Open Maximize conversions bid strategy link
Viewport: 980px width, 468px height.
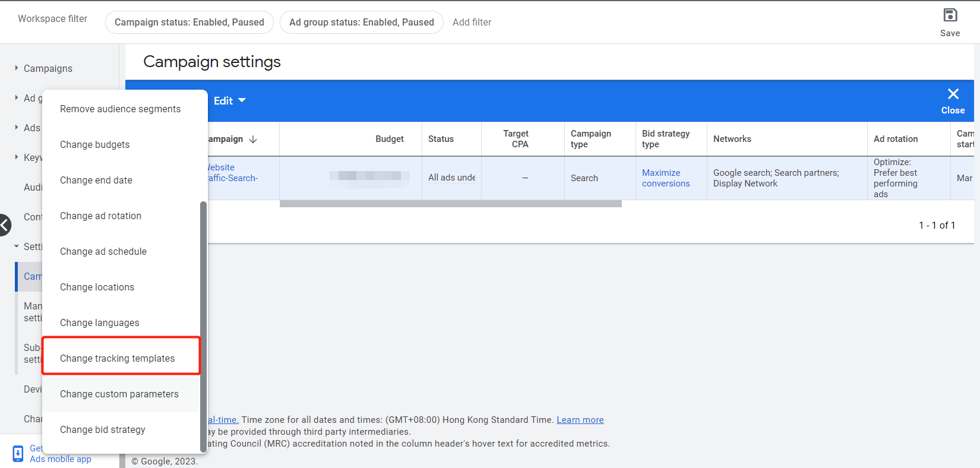point(666,178)
